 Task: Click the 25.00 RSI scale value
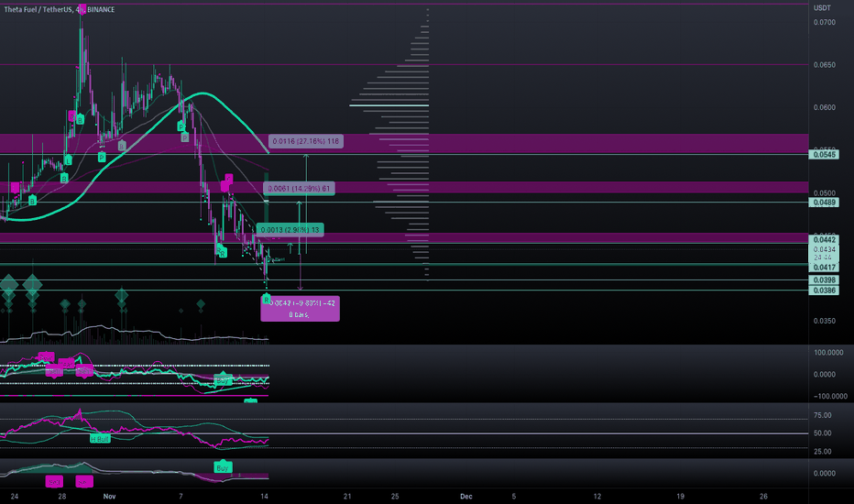click(823, 451)
